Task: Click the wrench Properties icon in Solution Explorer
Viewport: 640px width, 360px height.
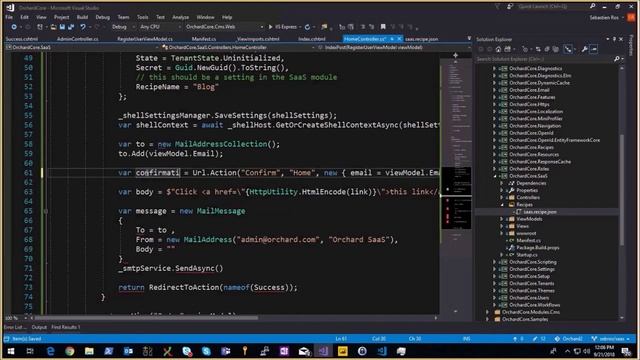Action: tap(584, 49)
